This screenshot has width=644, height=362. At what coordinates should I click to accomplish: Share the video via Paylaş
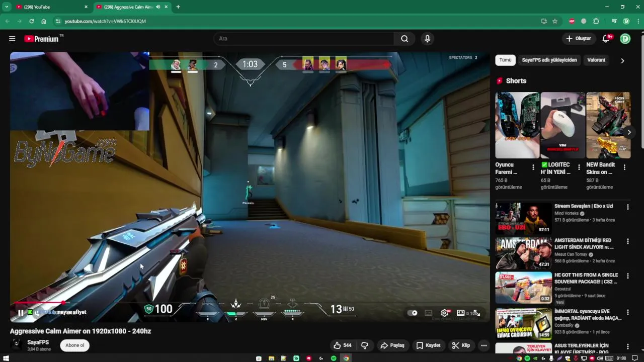(392, 345)
